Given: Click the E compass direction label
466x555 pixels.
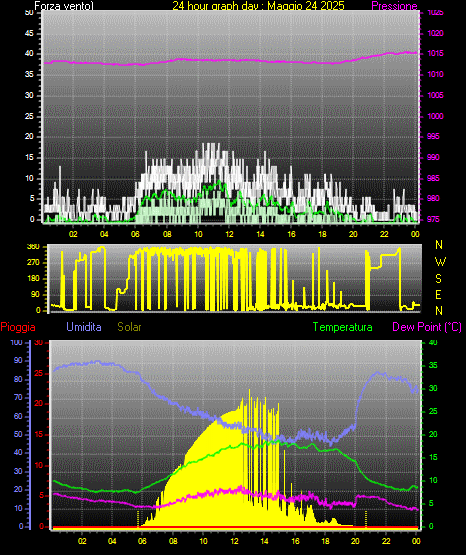Looking at the screenshot, I should coord(438,295).
